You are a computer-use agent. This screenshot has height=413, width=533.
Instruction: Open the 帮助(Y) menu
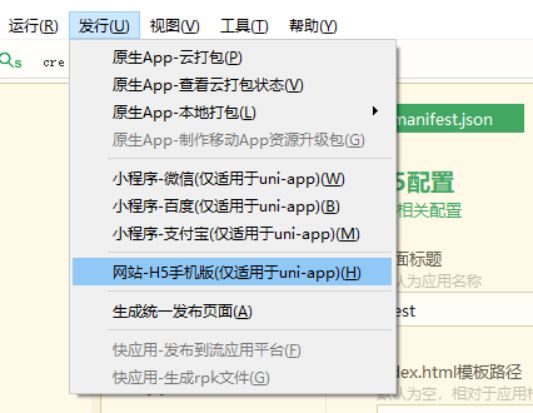pos(313,26)
